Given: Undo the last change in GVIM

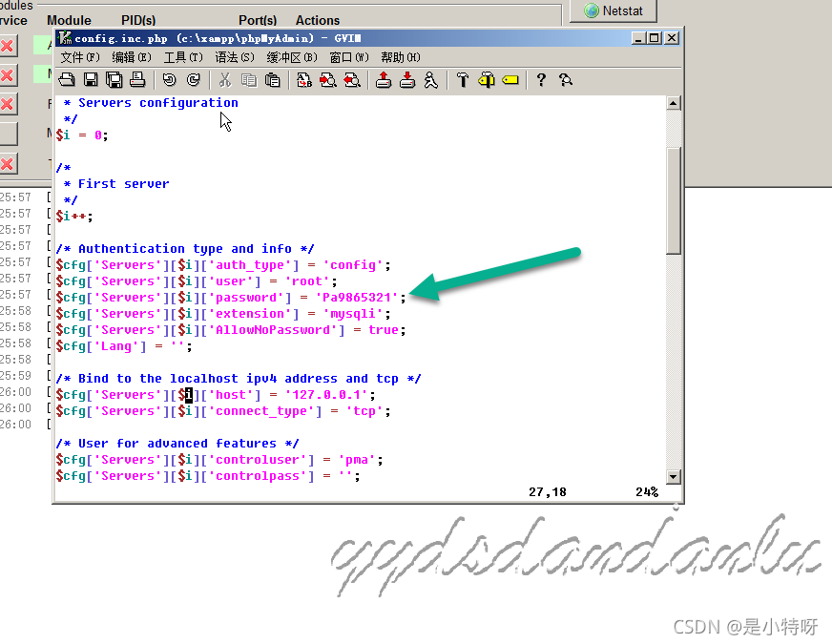Looking at the screenshot, I should (x=169, y=79).
